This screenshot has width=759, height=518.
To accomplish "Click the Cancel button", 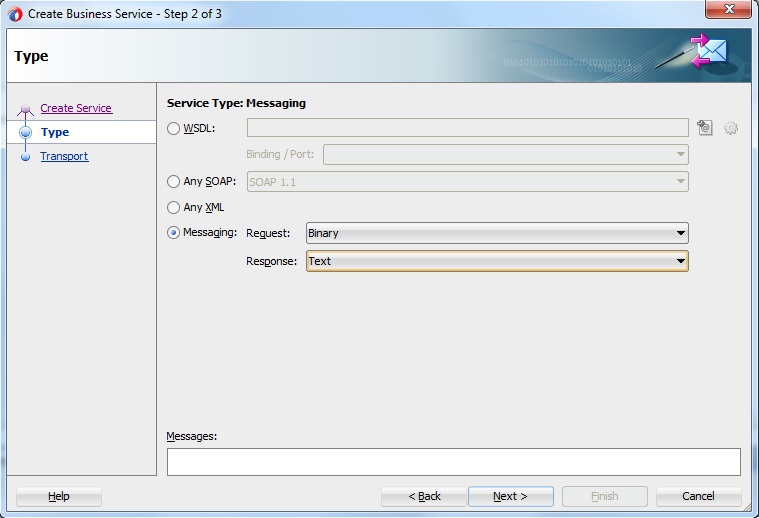I will point(698,497).
